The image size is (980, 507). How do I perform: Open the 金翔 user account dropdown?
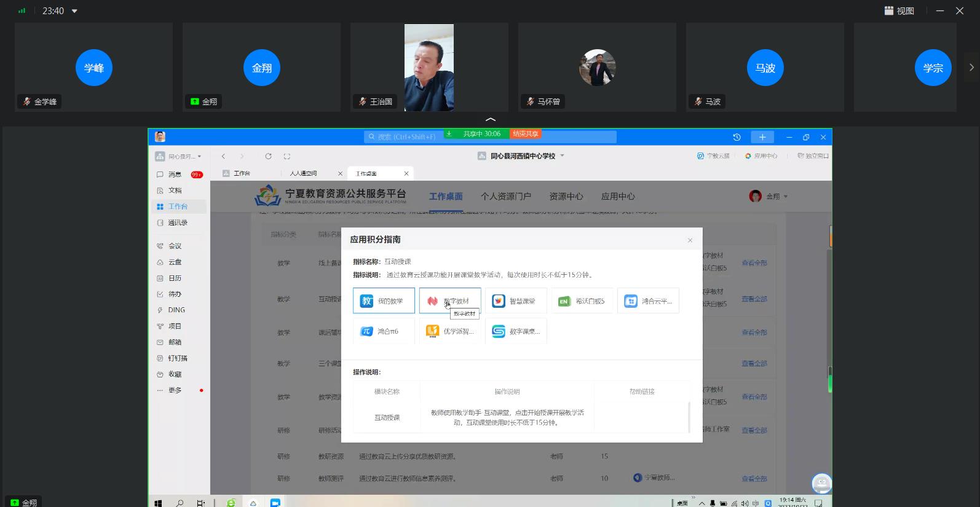(x=769, y=197)
